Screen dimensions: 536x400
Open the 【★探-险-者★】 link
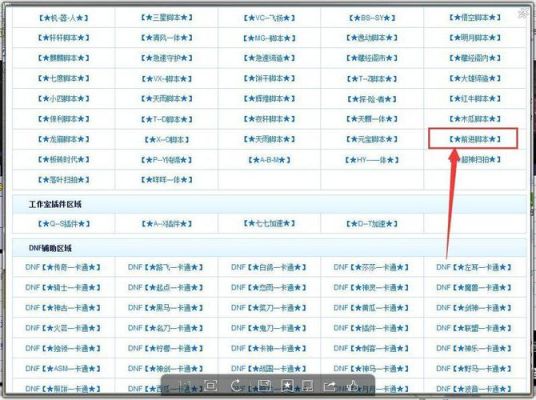(x=372, y=99)
